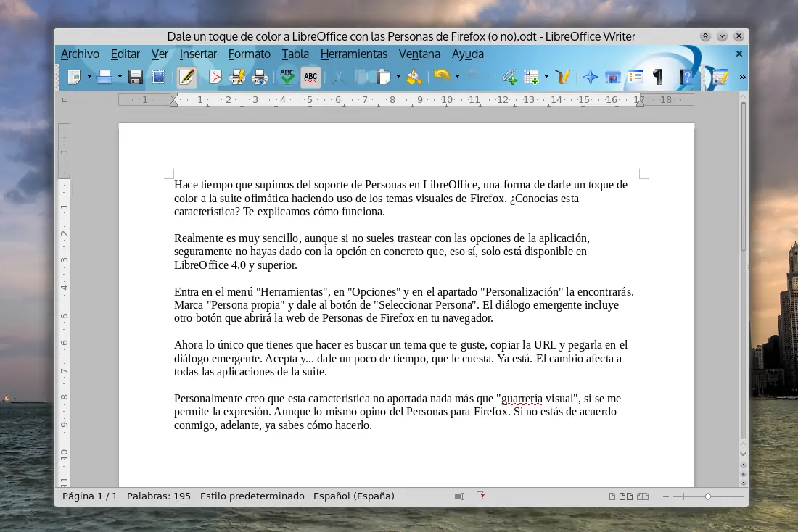Open the Table size dropdown arrow

pyautogui.click(x=546, y=78)
